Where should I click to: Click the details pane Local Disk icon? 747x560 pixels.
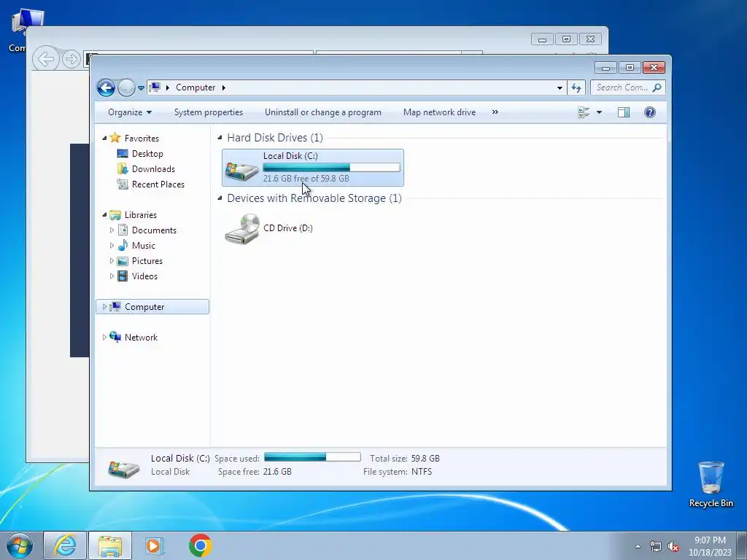coord(123,469)
